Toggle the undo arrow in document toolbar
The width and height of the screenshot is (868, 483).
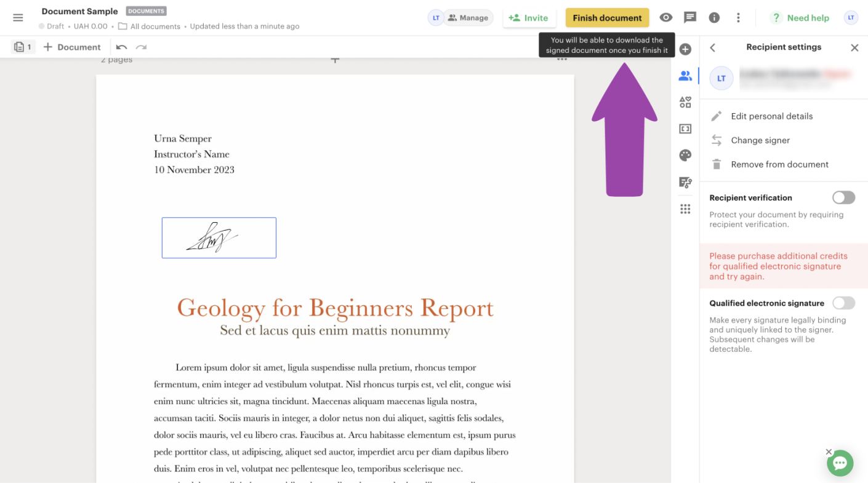[121, 47]
